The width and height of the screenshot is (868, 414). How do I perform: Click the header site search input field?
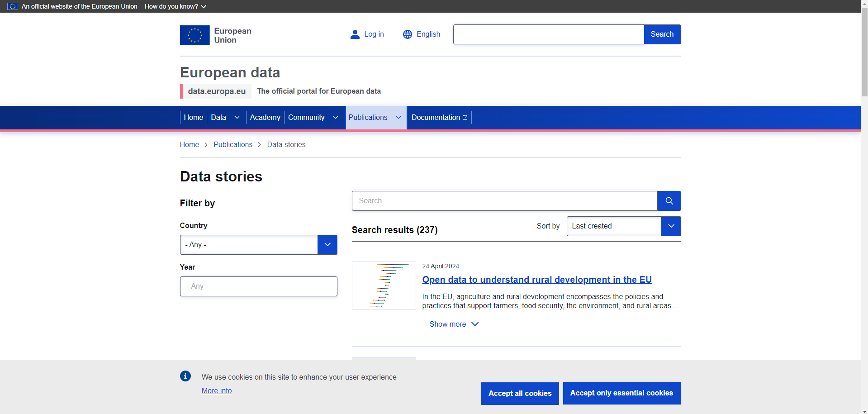click(x=549, y=34)
